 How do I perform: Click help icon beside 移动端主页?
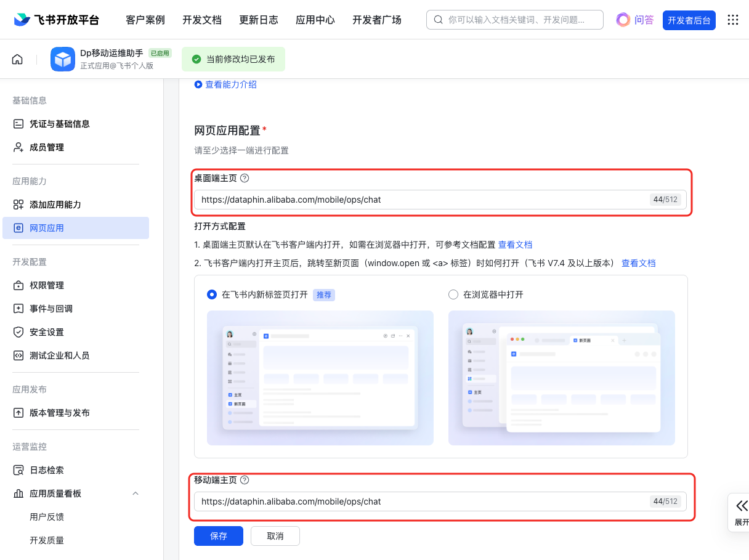(x=245, y=480)
